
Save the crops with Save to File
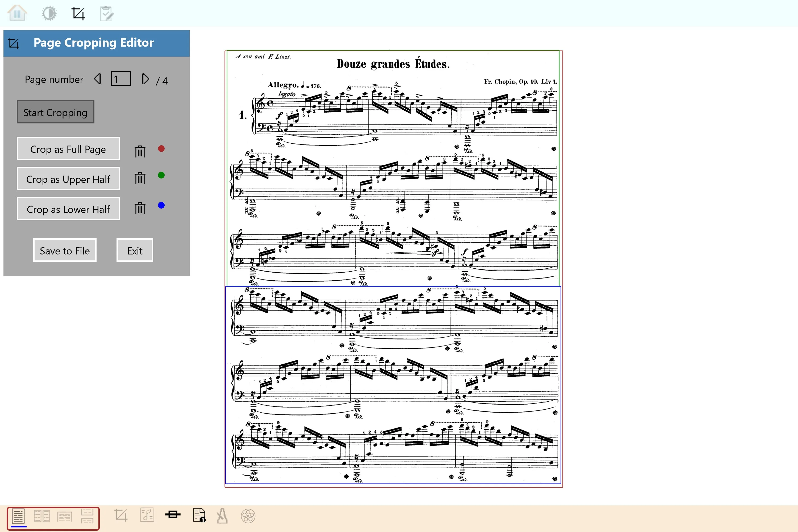click(65, 250)
